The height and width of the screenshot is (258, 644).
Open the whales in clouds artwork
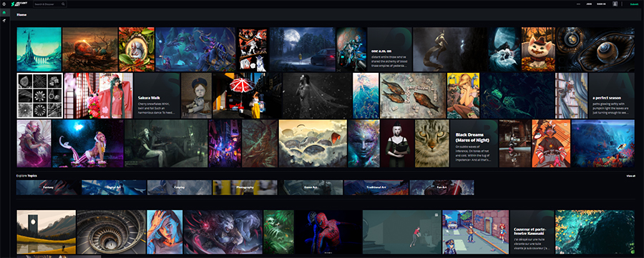point(313,144)
